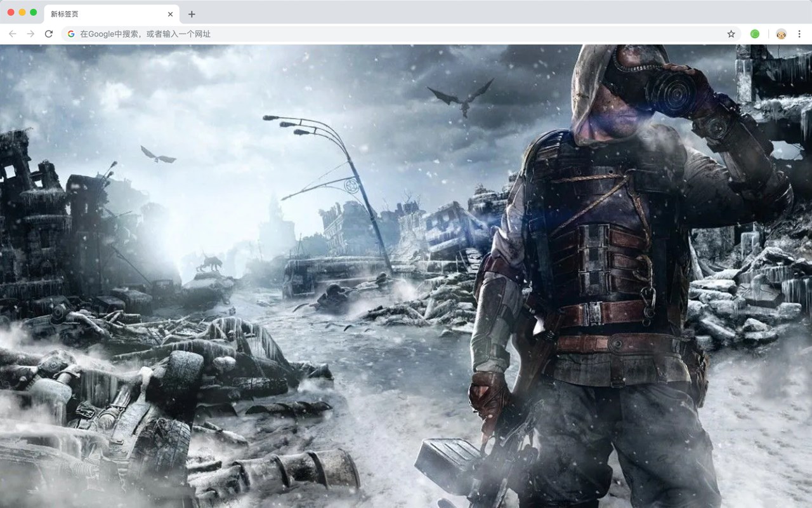This screenshot has width=812, height=508.
Task: Open a new tab with the plus button
Action: [192, 14]
